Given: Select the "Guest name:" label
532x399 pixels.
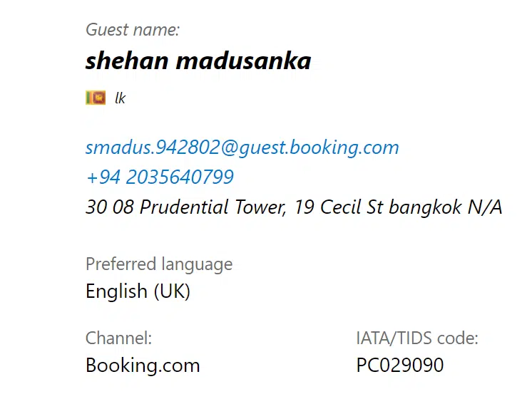Looking at the screenshot, I should (x=133, y=29).
